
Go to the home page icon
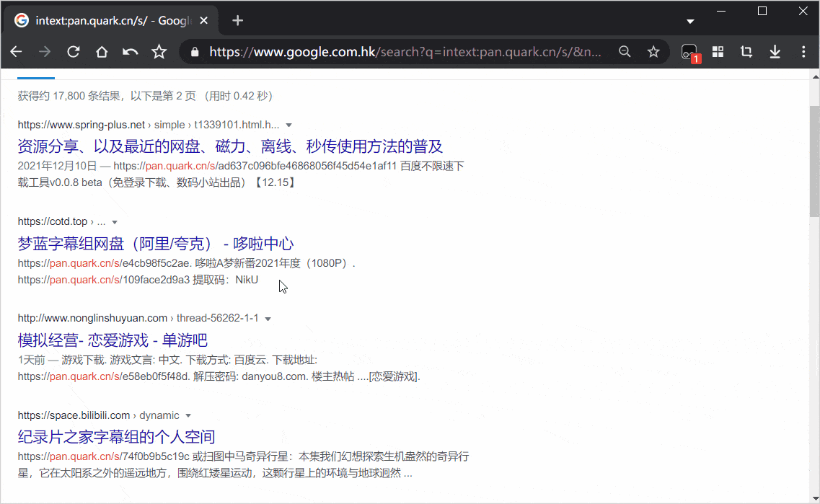[102, 52]
